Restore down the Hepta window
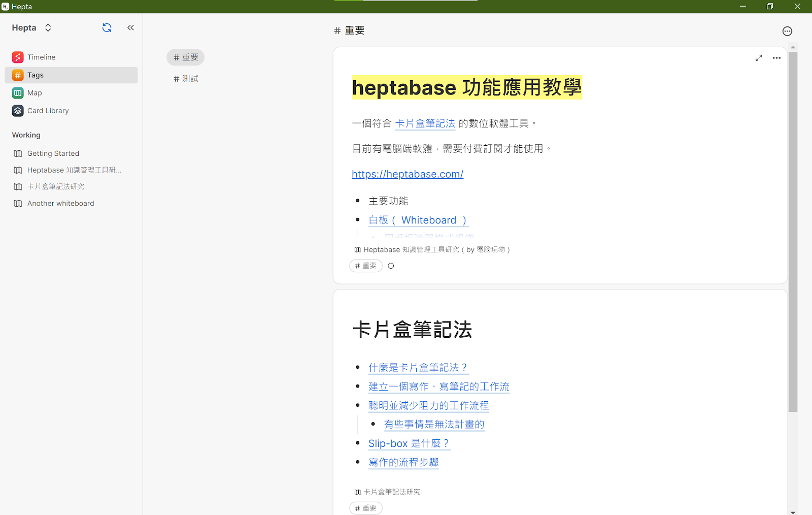This screenshot has height=515, width=812. click(770, 7)
